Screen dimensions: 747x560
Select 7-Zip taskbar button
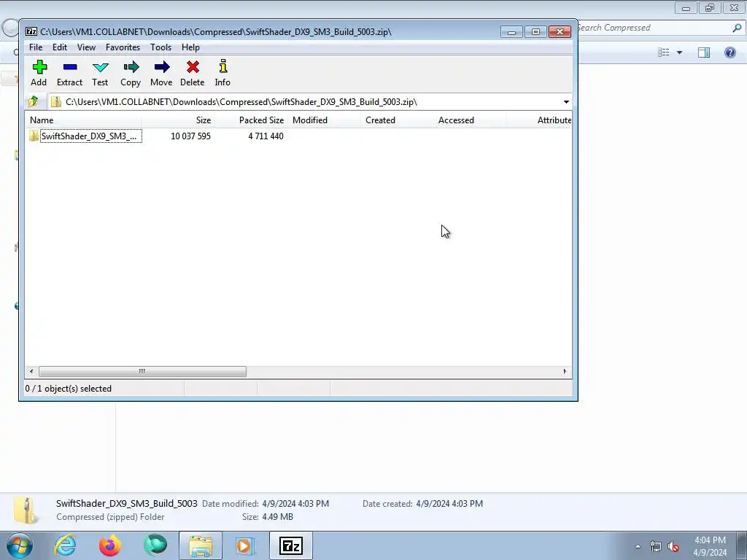click(291, 545)
